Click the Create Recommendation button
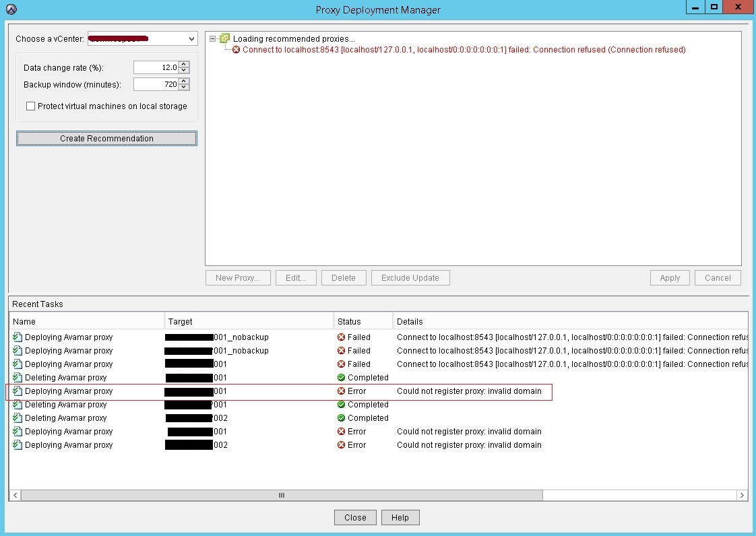This screenshot has width=756, height=536. point(106,138)
